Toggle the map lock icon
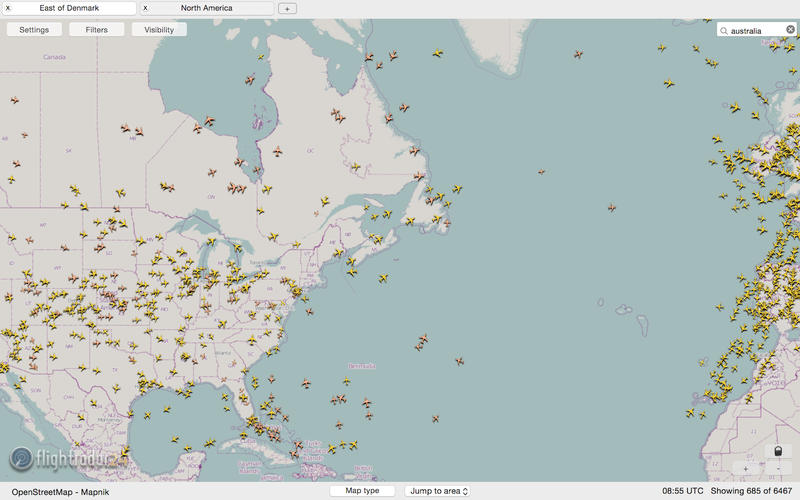The height and width of the screenshot is (500, 800). 777,451
